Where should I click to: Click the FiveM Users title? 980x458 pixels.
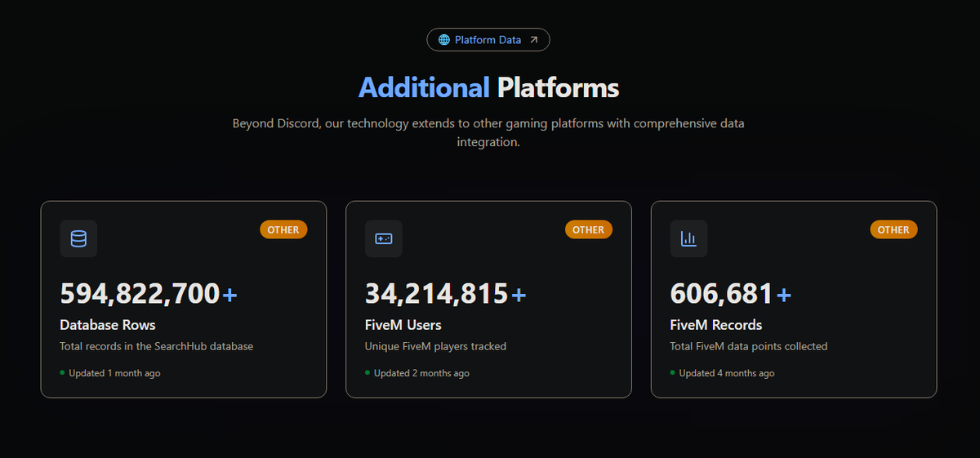pyautogui.click(x=403, y=325)
